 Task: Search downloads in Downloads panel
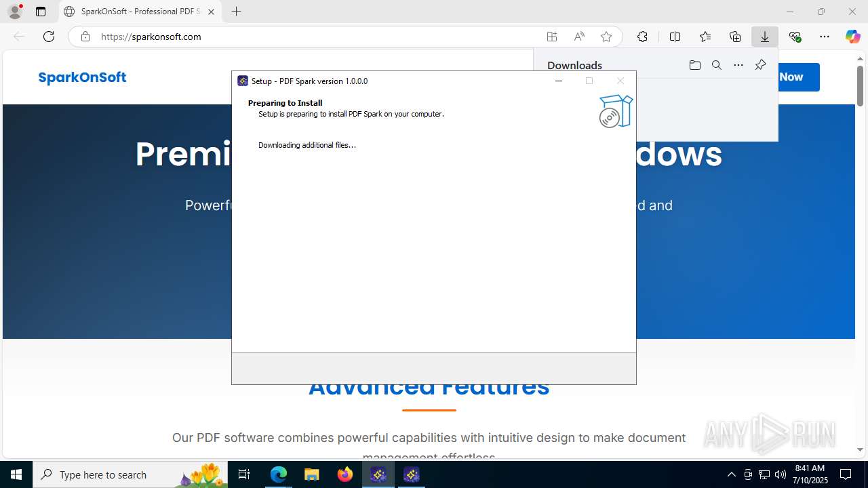pyautogui.click(x=717, y=65)
